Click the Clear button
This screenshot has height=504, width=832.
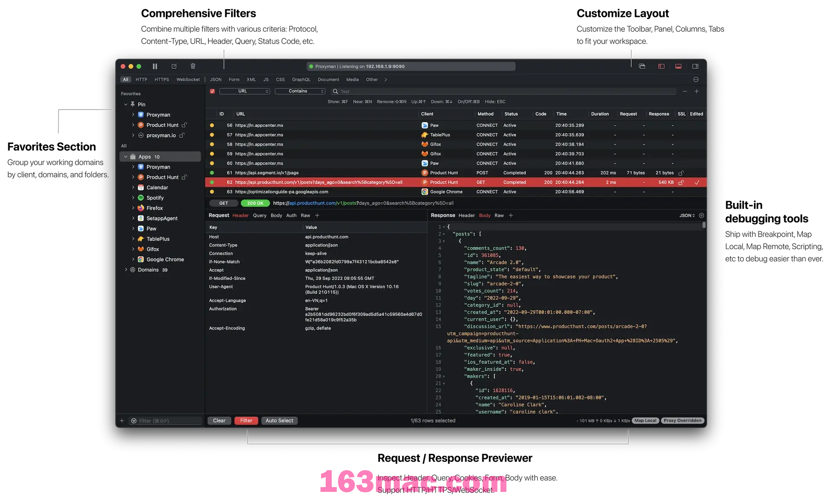point(219,421)
